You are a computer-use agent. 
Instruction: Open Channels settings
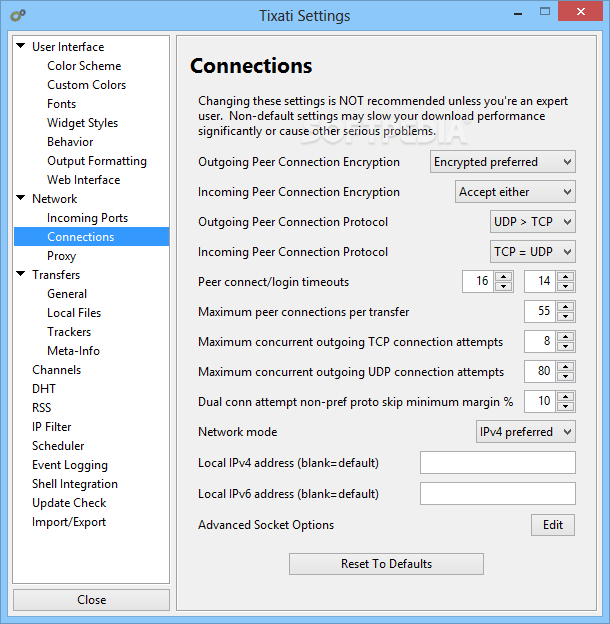[x=57, y=370]
